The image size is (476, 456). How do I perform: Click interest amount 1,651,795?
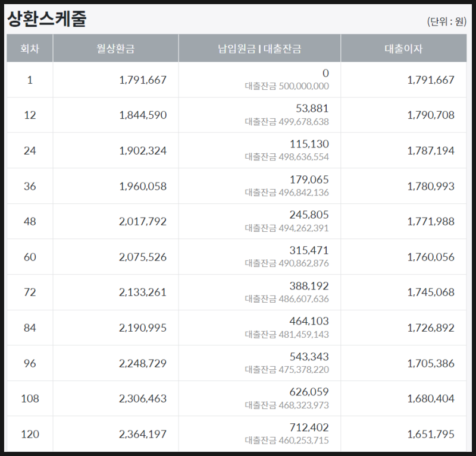click(431, 434)
